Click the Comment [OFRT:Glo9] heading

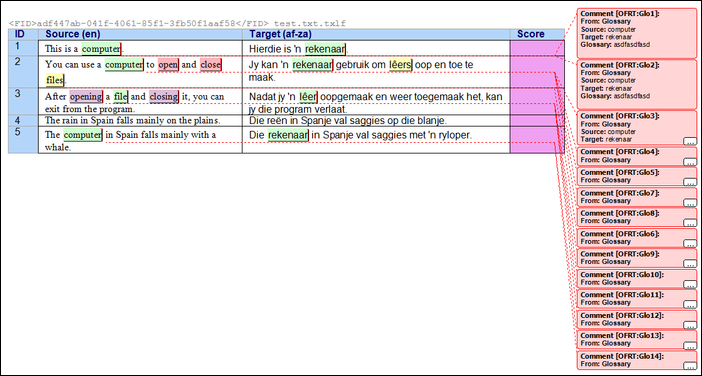620,254
